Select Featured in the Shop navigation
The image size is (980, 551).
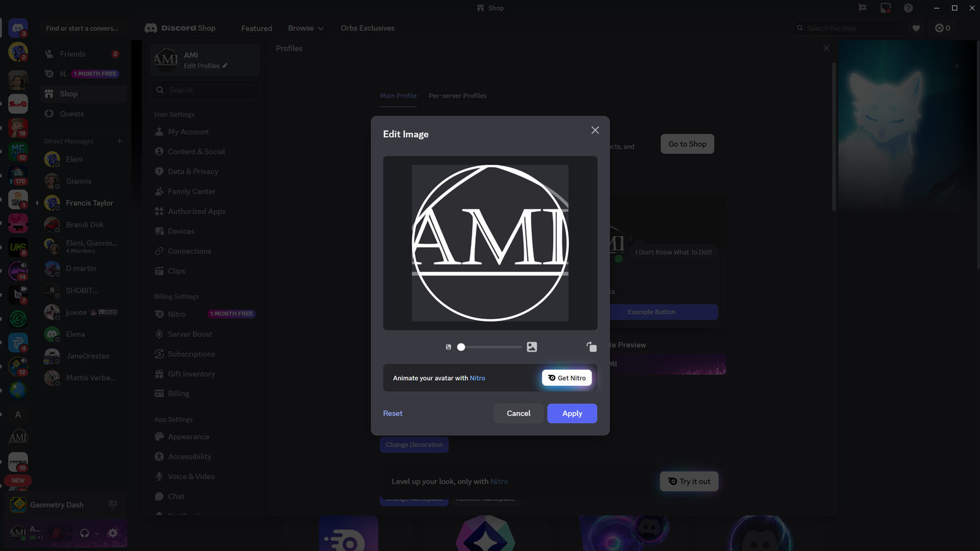256,28
